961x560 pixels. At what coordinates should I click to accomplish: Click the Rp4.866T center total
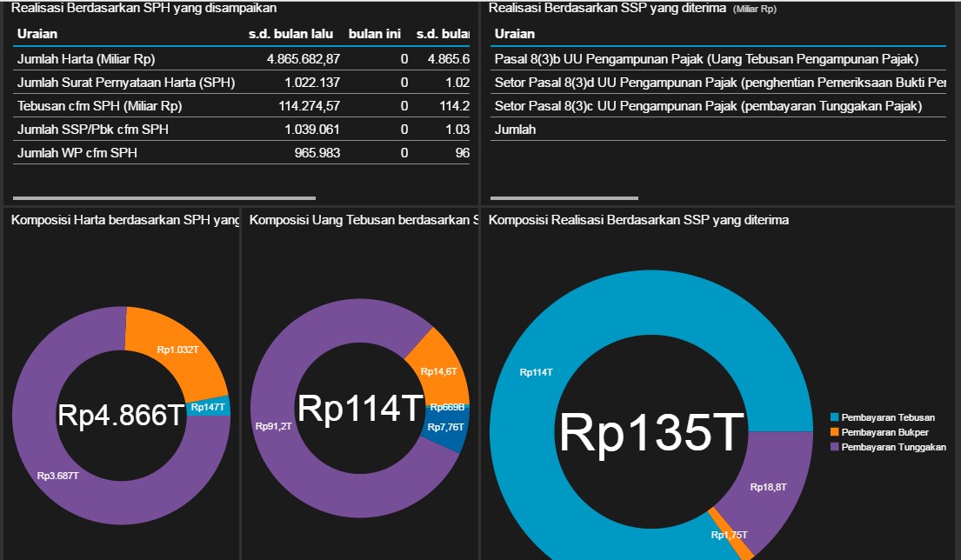[x=122, y=416]
